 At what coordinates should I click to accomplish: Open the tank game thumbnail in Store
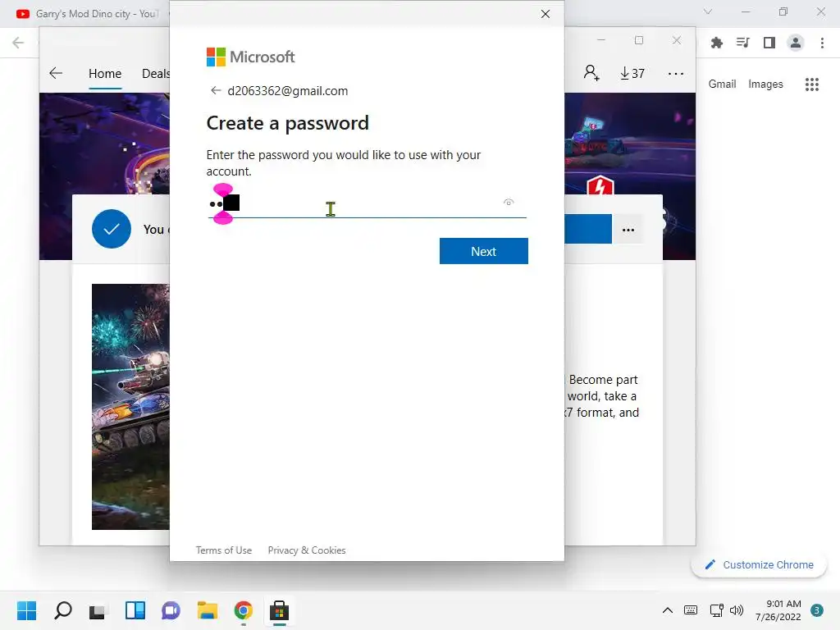pos(130,407)
